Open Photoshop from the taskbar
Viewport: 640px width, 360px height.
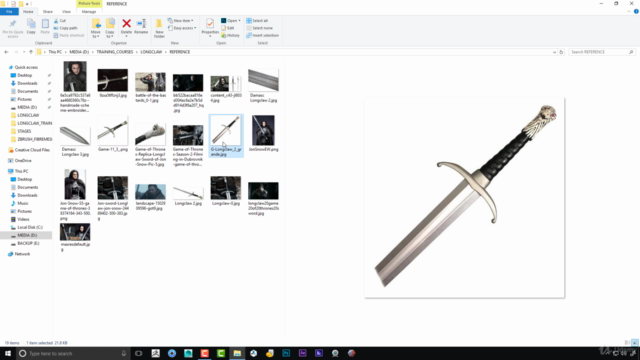(x=286, y=353)
